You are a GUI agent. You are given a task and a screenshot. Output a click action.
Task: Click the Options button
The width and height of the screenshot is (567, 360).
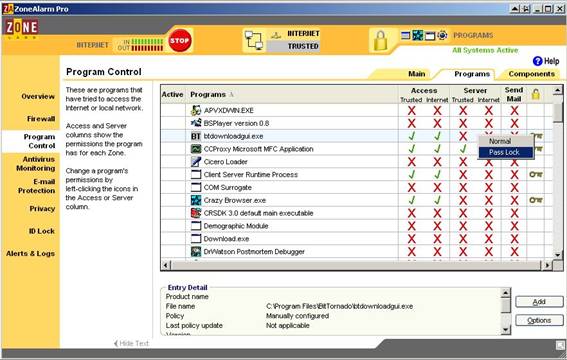(x=539, y=320)
